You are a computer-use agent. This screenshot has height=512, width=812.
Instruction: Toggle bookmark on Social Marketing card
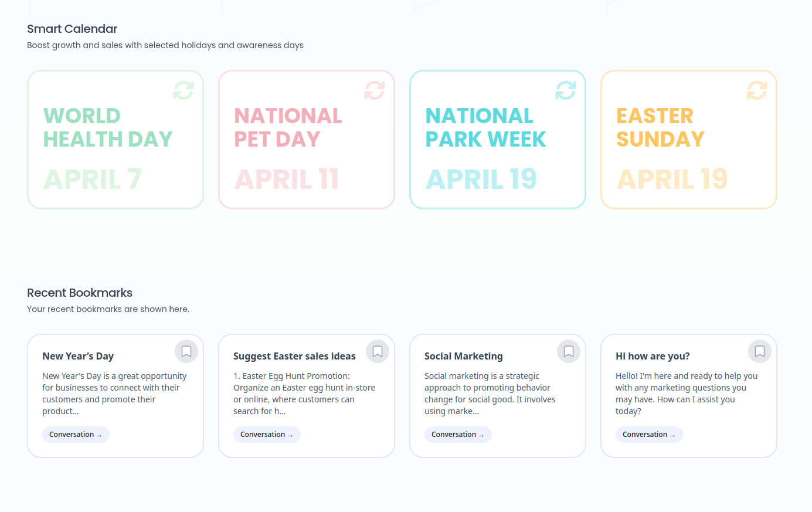569,351
